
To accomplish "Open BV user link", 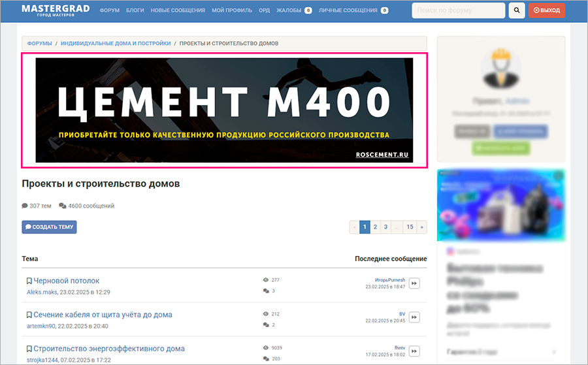I will [x=402, y=314].
